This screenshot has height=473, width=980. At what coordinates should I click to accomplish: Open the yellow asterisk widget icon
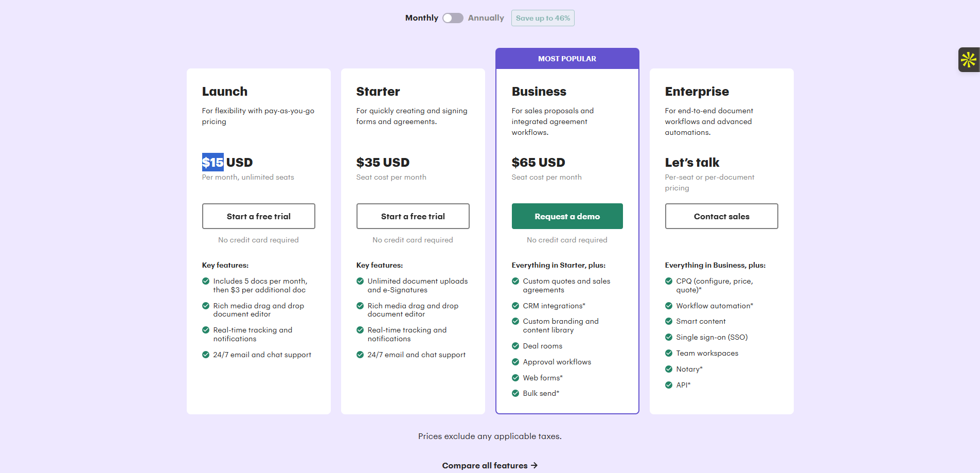click(969, 60)
